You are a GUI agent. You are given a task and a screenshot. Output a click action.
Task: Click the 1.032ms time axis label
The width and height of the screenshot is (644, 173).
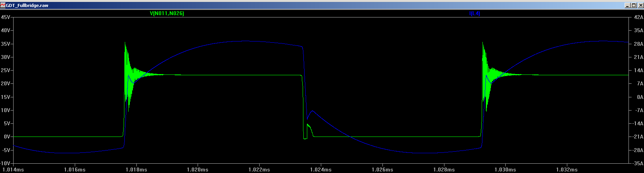click(x=567, y=170)
